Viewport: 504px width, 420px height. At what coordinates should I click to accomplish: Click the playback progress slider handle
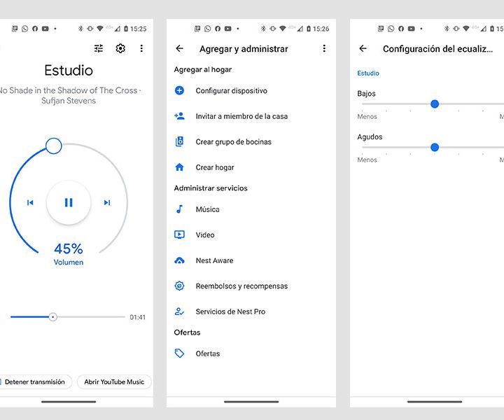tap(52, 317)
